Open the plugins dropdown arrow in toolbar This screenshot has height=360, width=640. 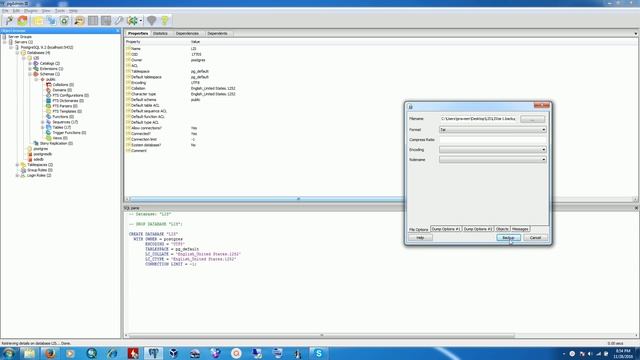[x=141, y=20]
